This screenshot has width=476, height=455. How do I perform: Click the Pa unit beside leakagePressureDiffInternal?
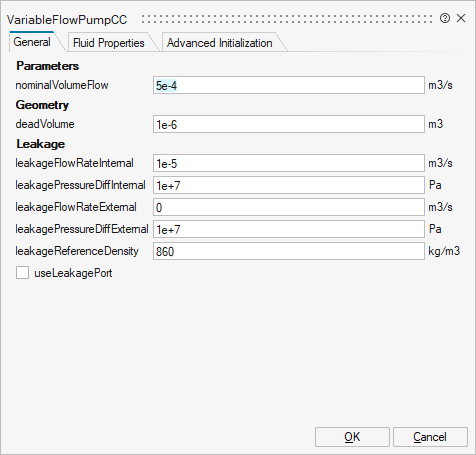pos(435,185)
